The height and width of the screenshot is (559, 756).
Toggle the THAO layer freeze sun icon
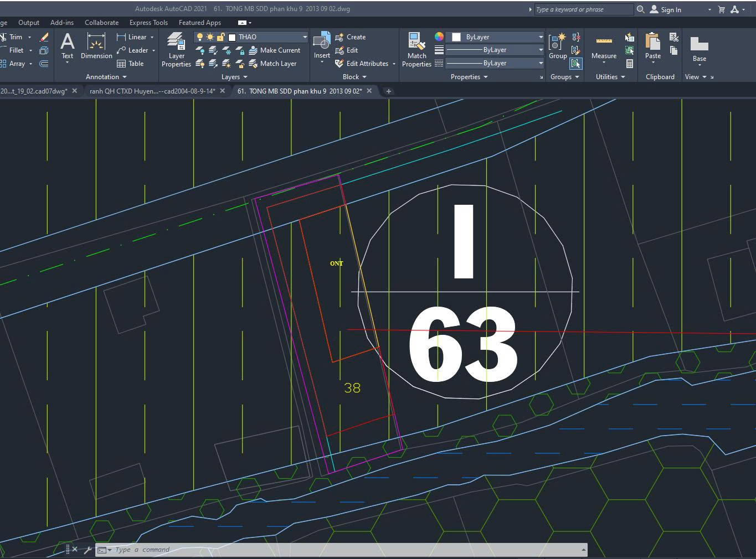coord(210,37)
